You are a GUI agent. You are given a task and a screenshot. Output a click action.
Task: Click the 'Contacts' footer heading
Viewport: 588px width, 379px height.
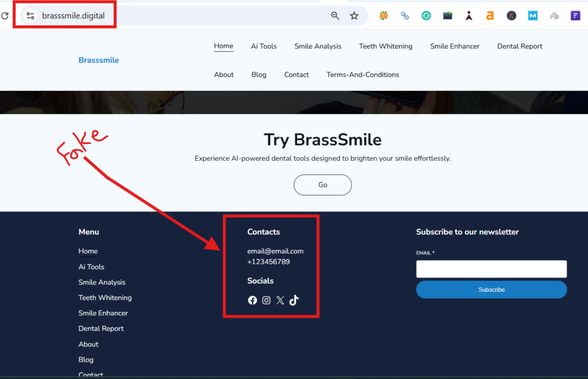coord(264,231)
